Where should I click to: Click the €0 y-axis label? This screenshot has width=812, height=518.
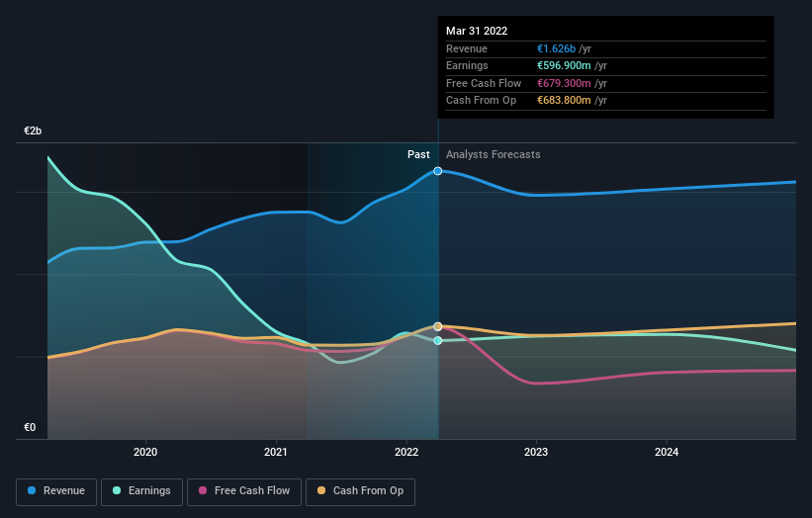(x=30, y=427)
